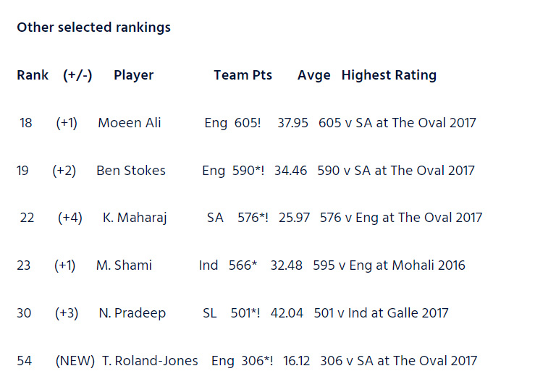Select the Team Pts column header
Image resolution: width=535 pixels, height=392 pixels.
pos(243,75)
